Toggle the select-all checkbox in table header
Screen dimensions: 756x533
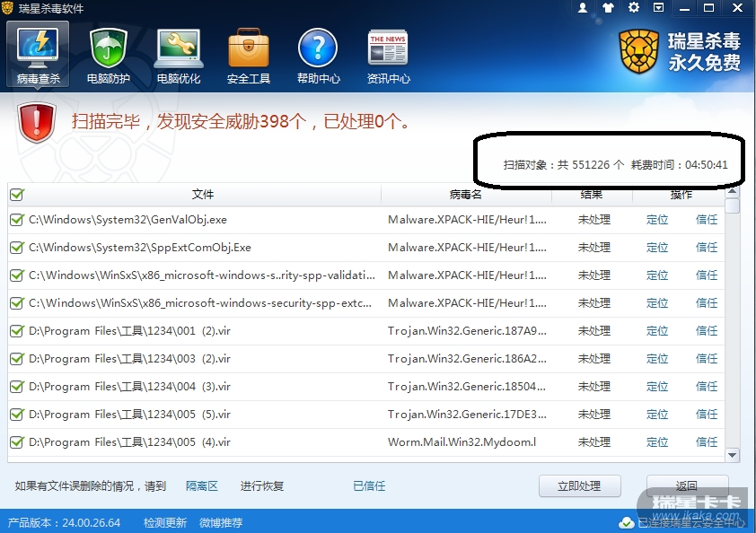coord(17,195)
